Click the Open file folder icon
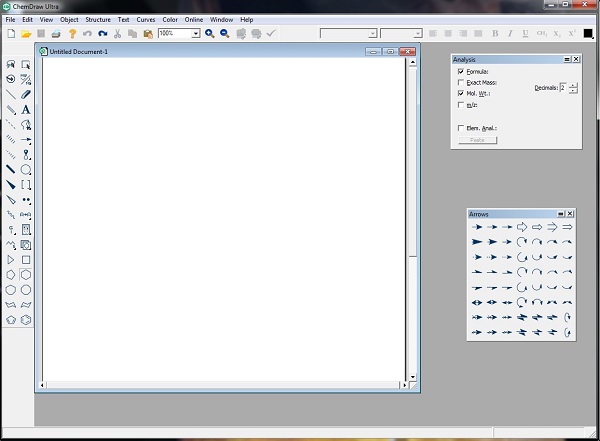600x441 pixels. (x=26, y=34)
